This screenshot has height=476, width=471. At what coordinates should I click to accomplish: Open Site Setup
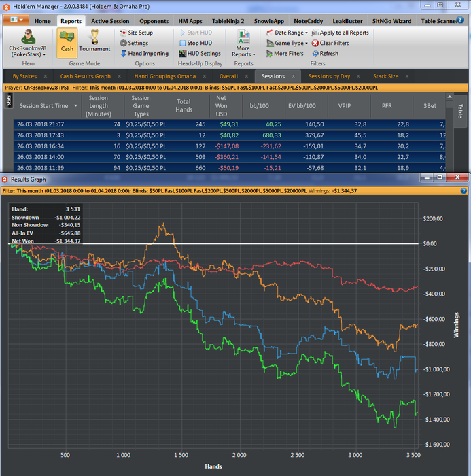coord(136,33)
